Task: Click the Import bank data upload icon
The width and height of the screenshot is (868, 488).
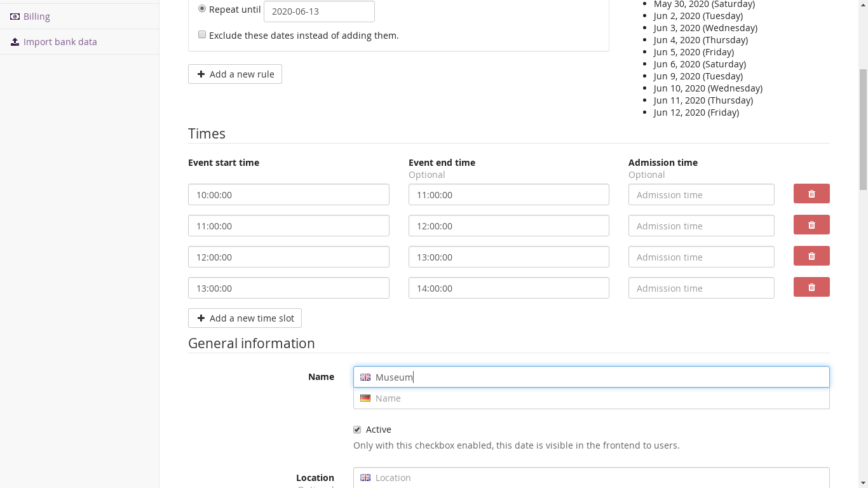Action: [x=15, y=42]
